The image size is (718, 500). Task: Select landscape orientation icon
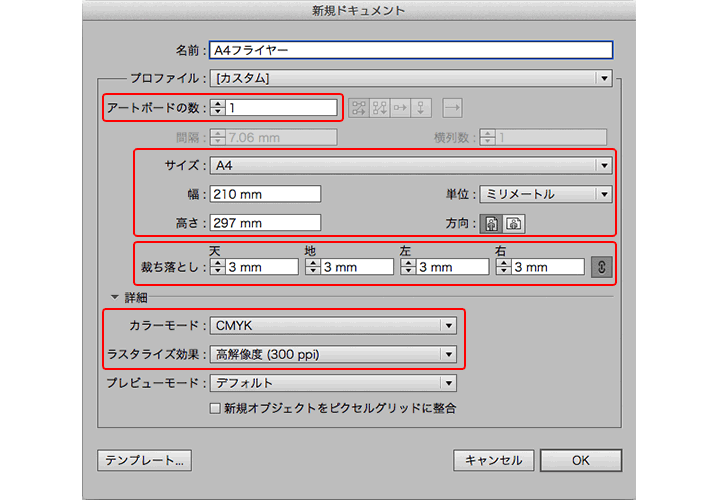tap(514, 223)
